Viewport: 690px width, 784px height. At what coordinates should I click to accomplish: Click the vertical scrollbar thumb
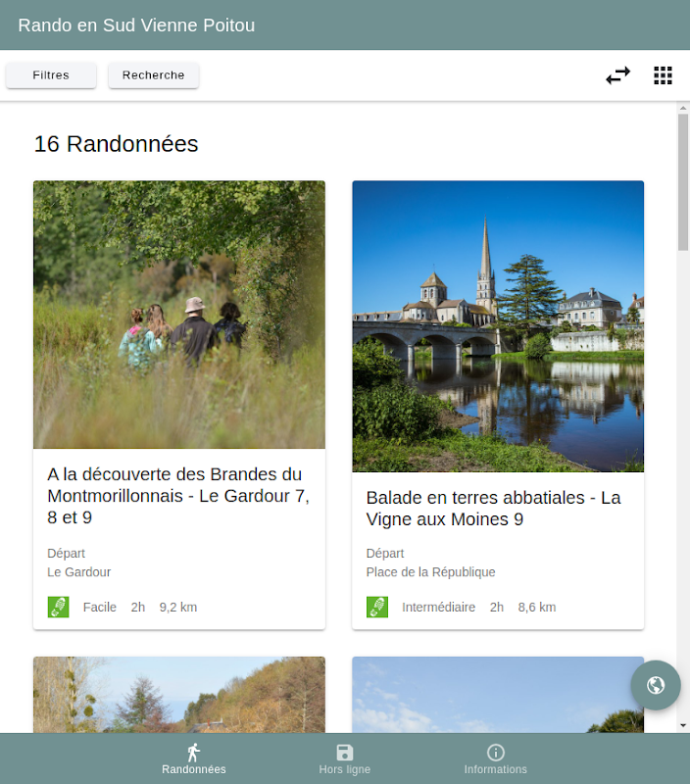click(683, 182)
